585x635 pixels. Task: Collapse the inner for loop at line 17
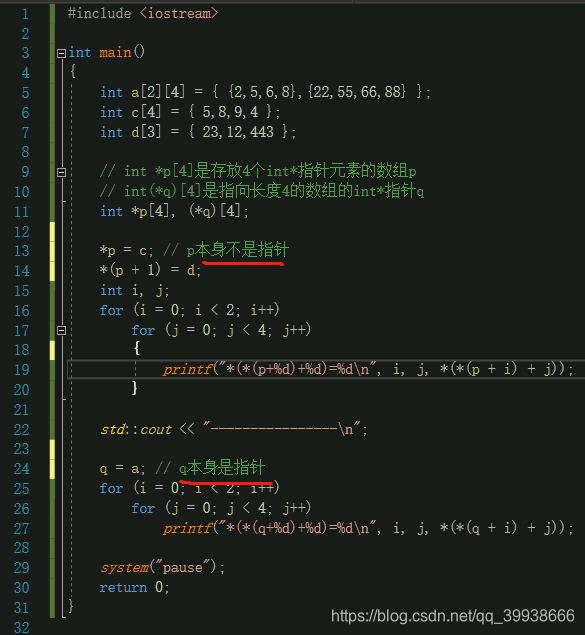pyautogui.click(x=61, y=330)
